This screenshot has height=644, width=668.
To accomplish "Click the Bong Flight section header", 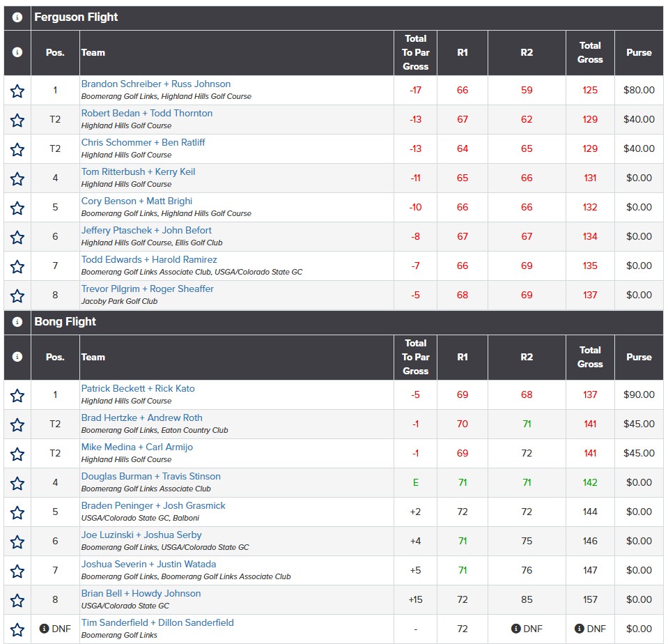I will (334, 322).
